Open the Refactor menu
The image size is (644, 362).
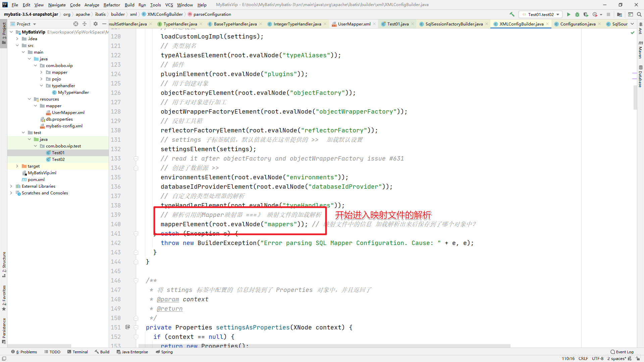[111, 5]
